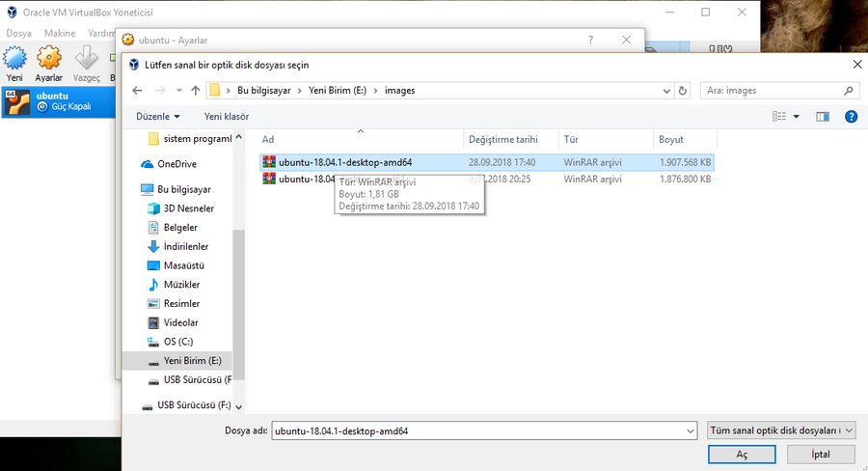Open the Makine menu

click(x=60, y=33)
